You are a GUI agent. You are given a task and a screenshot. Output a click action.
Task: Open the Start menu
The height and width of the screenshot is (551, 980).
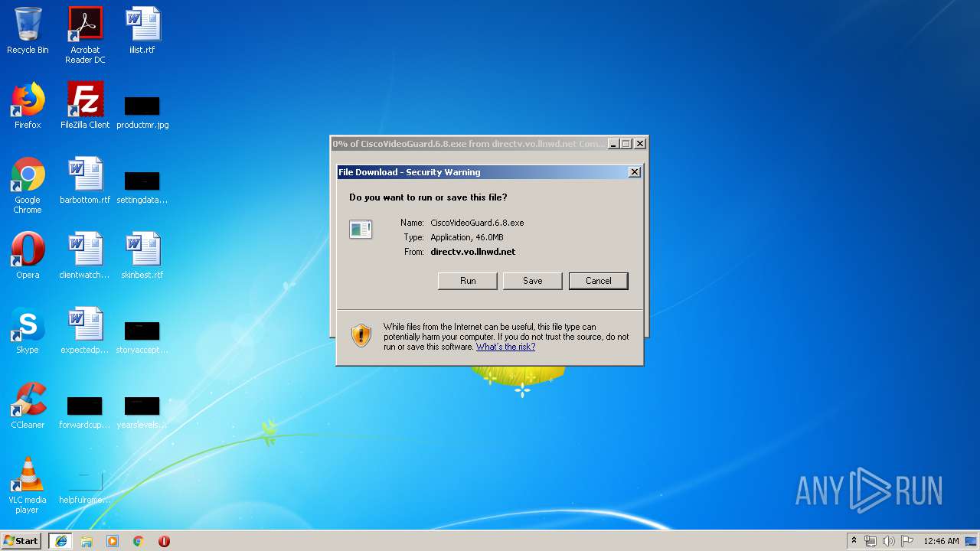[x=21, y=540]
